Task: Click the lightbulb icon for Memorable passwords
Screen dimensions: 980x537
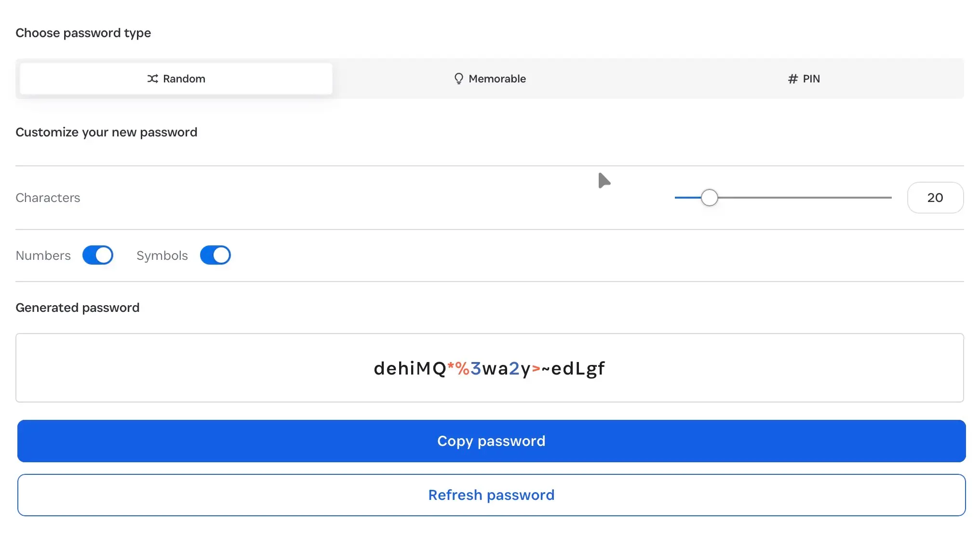Action: click(x=458, y=78)
